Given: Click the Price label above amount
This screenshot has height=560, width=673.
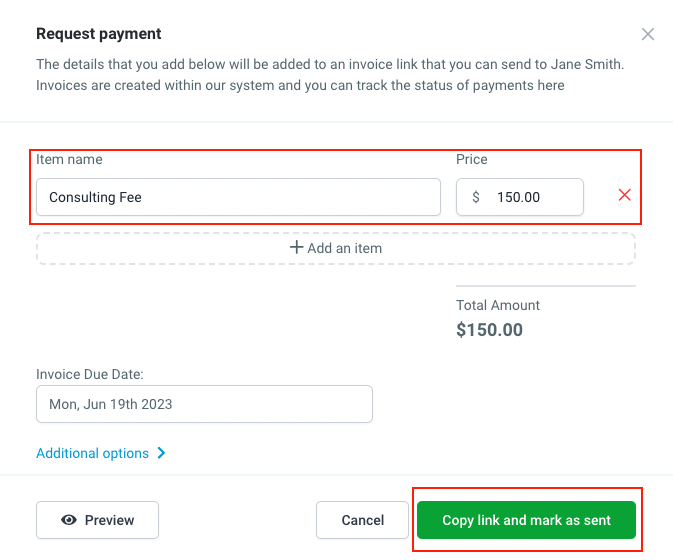Looking at the screenshot, I should pos(472,159).
